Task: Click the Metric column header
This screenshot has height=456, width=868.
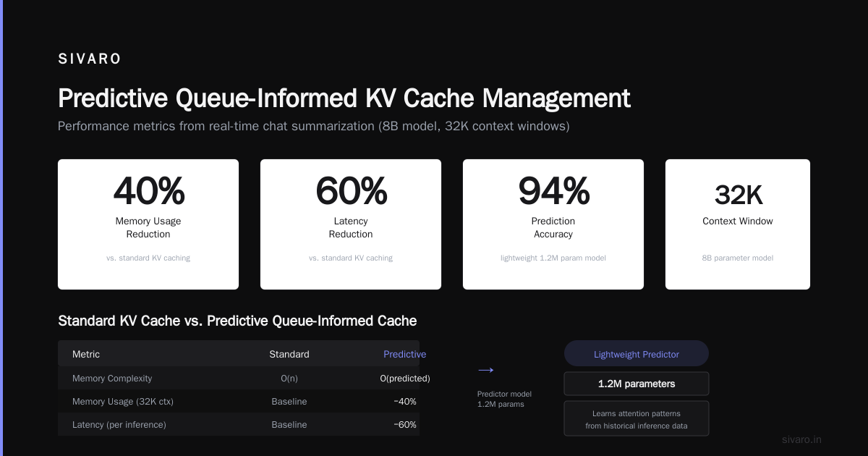Action: coord(86,355)
